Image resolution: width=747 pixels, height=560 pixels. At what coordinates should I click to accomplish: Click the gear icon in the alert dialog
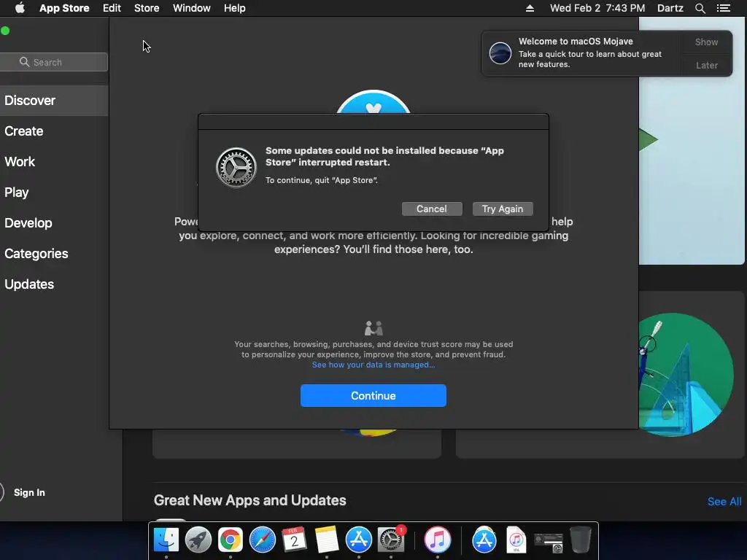[x=236, y=168]
